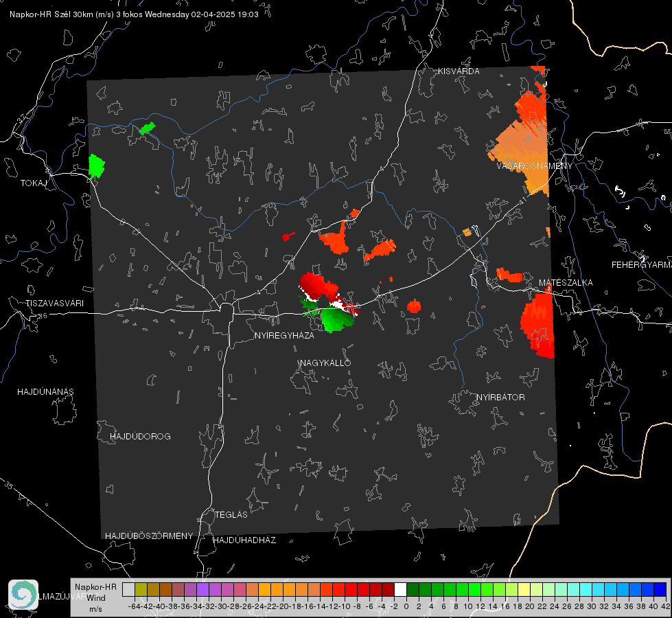This screenshot has width=672, height=618.
Task: Click the red echo below Mátészalka
Action: [537, 326]
